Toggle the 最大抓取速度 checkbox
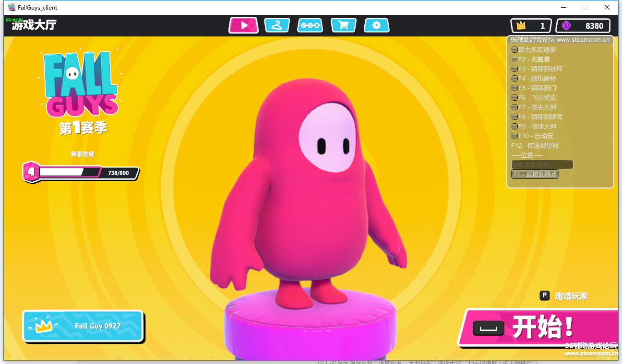Viewport: 622px width, 364px height. pos(514,50)
